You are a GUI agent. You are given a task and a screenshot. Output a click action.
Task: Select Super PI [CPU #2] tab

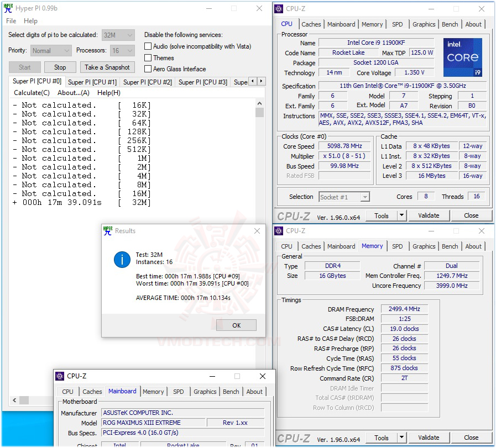(148, 82)
